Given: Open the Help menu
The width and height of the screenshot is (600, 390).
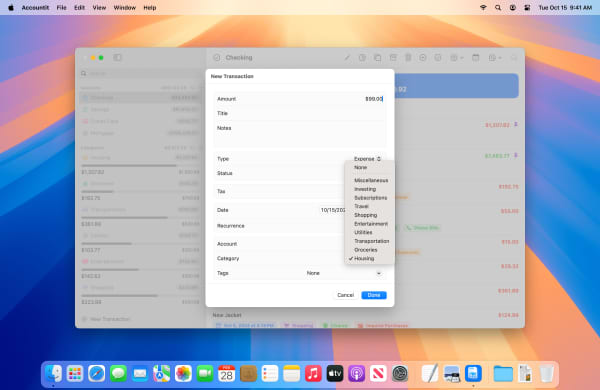Looking at the screenshot, I should click(x=150, y=8).
